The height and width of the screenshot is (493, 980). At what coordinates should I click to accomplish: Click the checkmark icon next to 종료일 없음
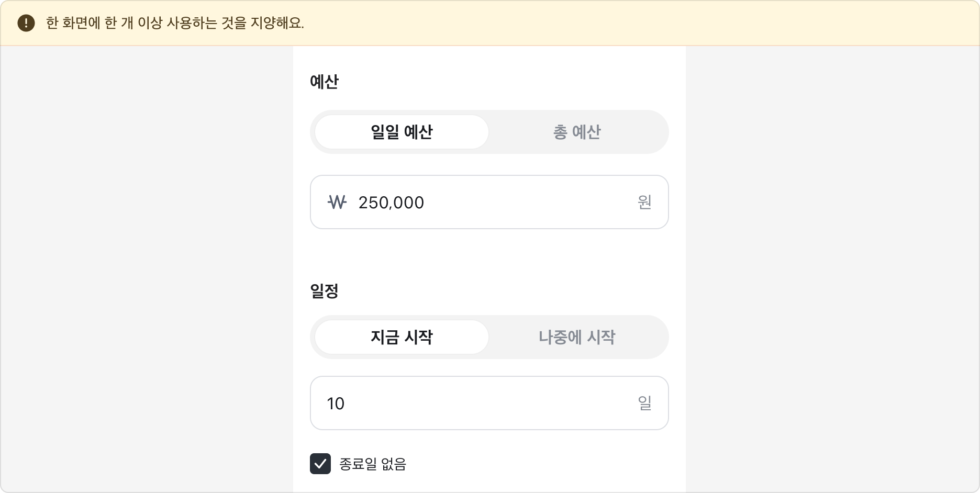[321, 464]
